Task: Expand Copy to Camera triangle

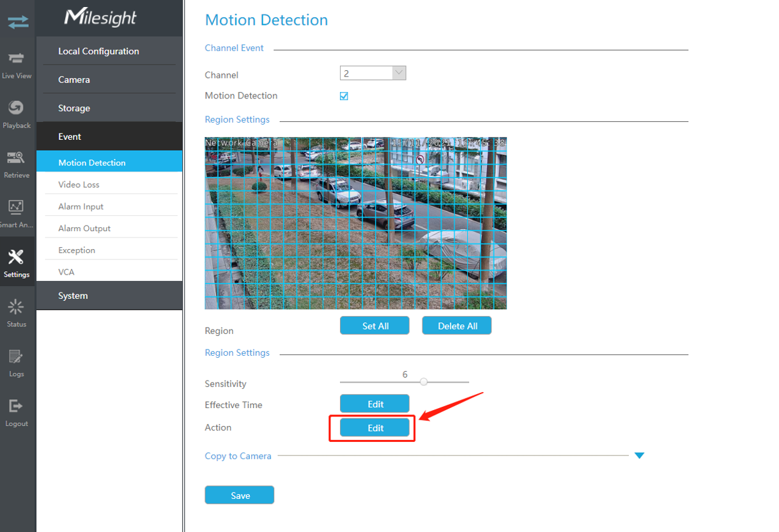Action: point(639,455)
